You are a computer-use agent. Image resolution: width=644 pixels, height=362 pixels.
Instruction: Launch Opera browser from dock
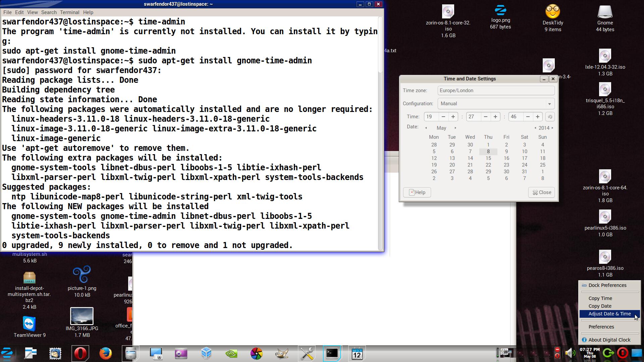pos(80,353)
